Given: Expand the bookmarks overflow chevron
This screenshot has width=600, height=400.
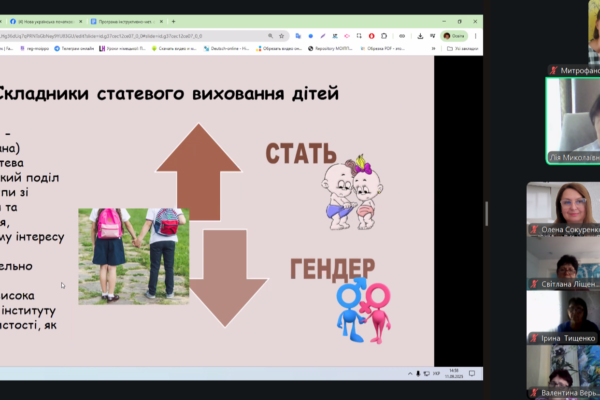Looking at the screenshot, I should 434,49.
